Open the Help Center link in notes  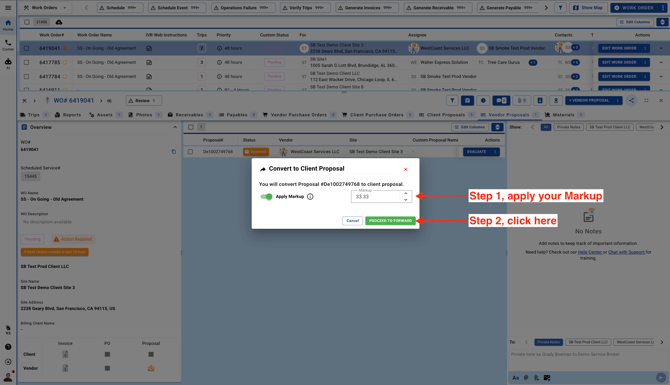click(x=590, y=252)
